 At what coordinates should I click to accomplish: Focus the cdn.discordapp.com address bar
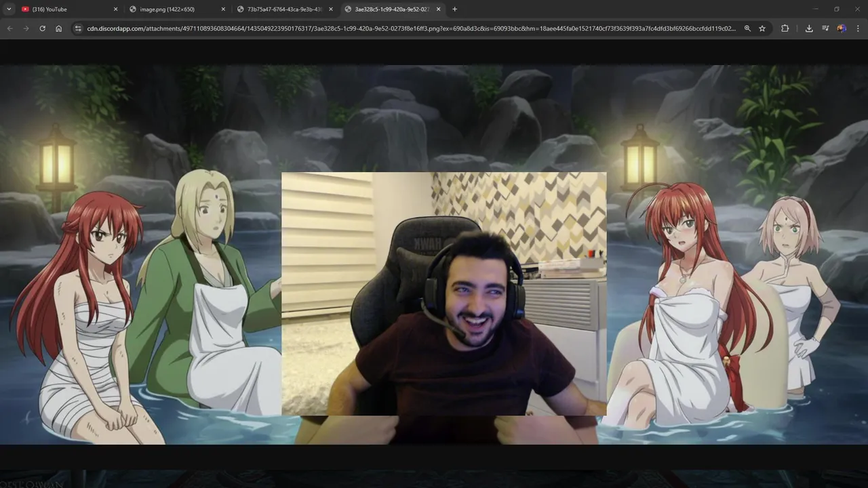[412, 28]
